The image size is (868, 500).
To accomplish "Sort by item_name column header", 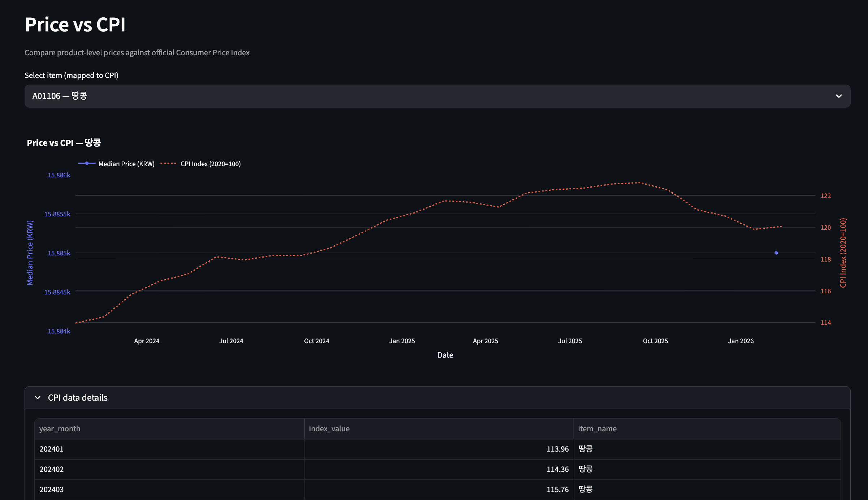I will [x=707, y=429].
